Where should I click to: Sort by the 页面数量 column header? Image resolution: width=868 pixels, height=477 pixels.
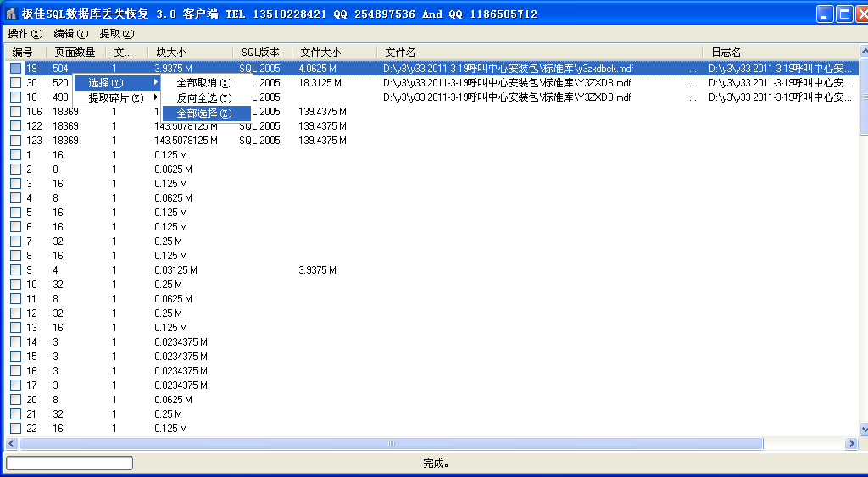(77, 52)
